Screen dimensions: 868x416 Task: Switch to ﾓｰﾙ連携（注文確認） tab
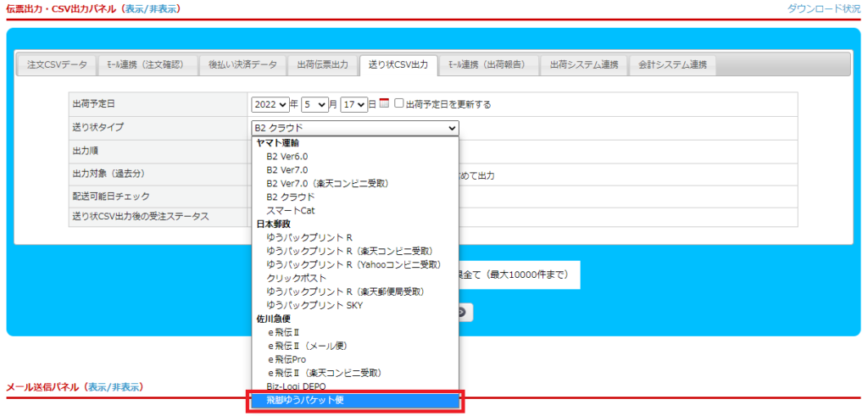[x=148, y=64]
